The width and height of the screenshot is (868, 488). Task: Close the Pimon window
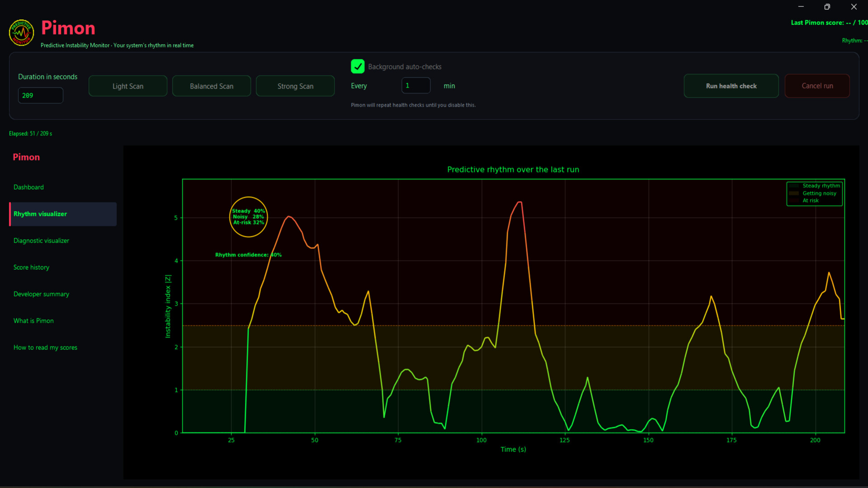854,7
